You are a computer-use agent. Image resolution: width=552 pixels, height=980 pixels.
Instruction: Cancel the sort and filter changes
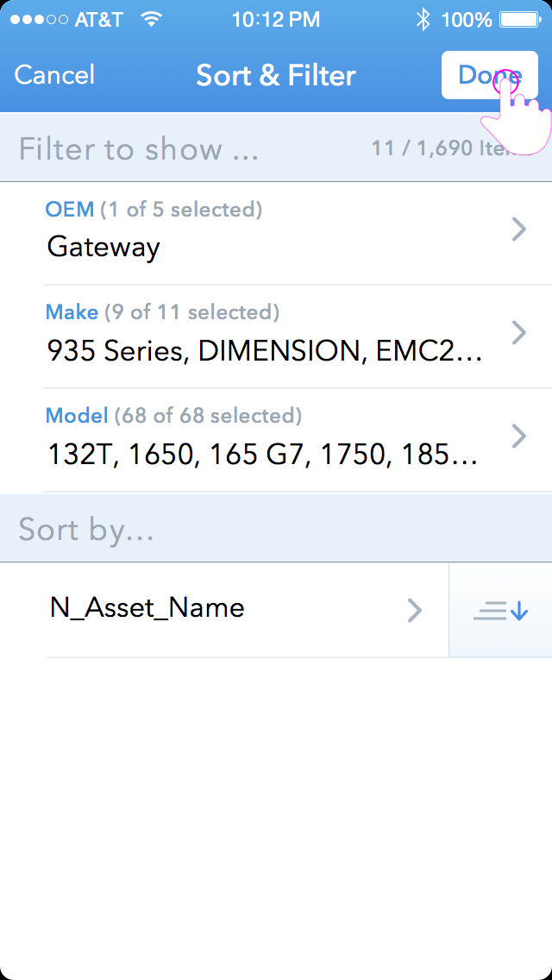pyautogui.click(x=53, y=75)
